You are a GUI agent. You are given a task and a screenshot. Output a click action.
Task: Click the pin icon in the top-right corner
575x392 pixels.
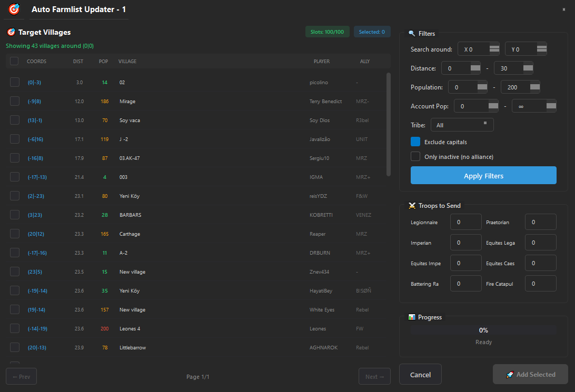[564, 9]
